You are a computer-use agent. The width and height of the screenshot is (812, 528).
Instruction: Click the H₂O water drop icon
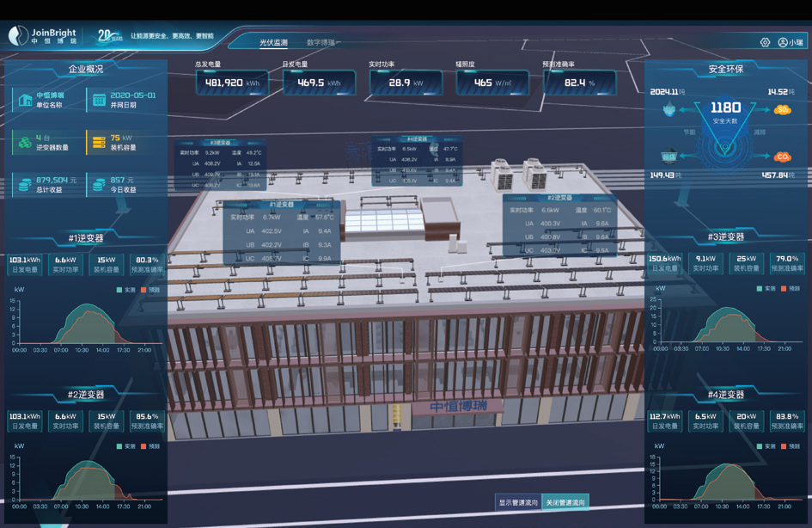669,110
